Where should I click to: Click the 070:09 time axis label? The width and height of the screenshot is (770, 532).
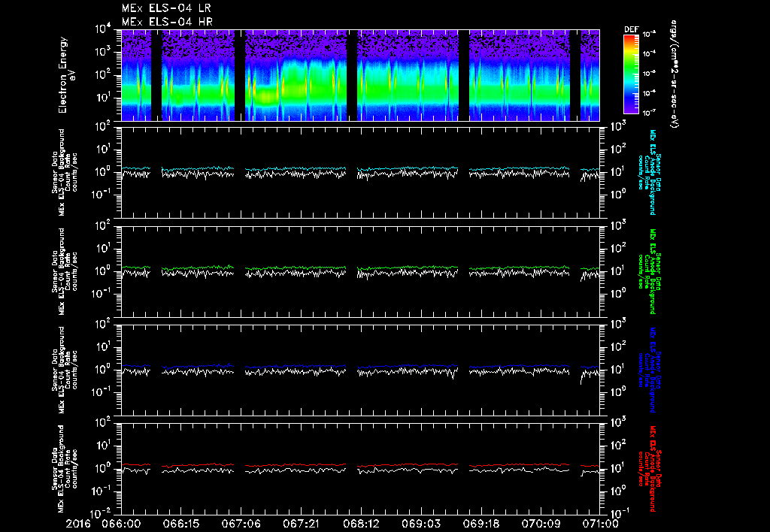coord(541,524)
